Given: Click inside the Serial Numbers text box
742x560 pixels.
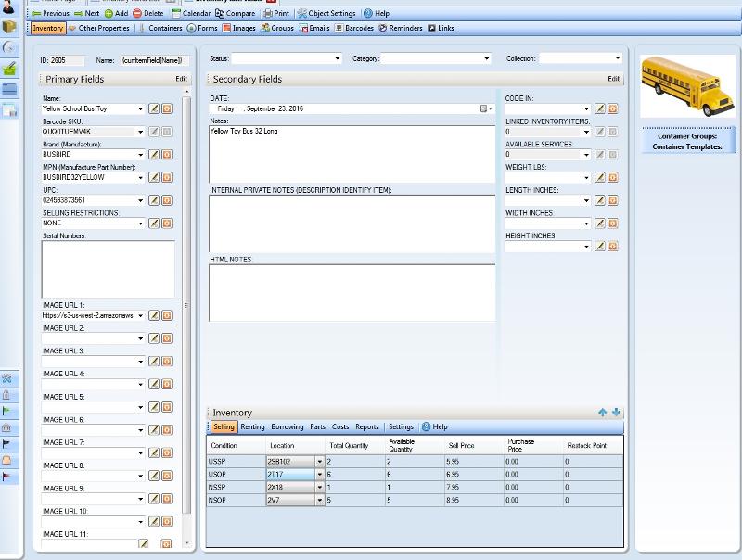Looking at the screenshot, I should coord(108,269).
